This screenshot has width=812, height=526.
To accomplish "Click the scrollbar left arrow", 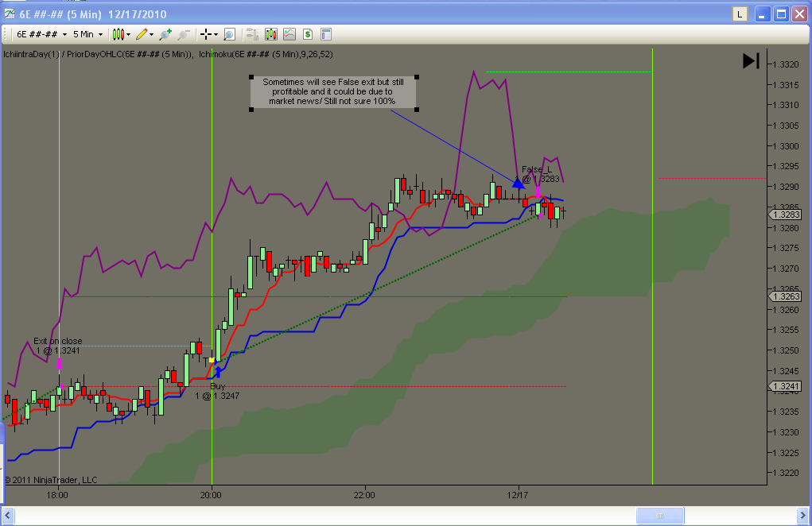I will (8, 516).
